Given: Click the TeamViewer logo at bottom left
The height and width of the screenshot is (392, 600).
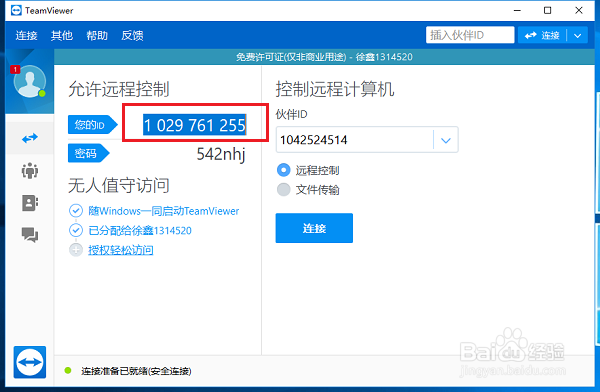Looking at the screenshot, I should click(30, 362).
